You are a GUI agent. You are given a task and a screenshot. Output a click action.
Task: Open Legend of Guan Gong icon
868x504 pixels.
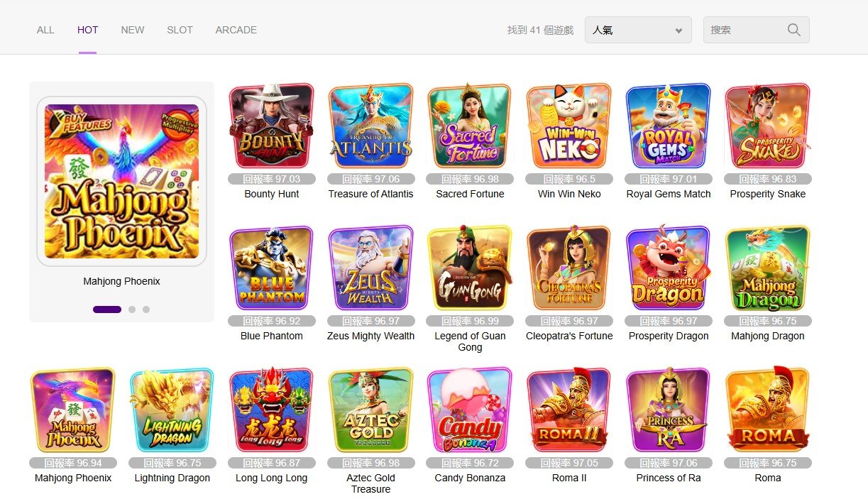(x=470, y=268)
